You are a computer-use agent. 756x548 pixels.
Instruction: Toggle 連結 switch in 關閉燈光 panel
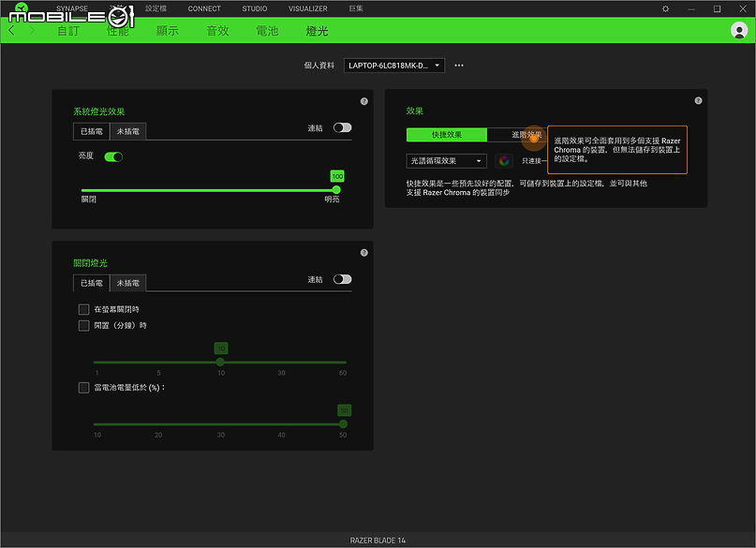click(x=342, y=279)
